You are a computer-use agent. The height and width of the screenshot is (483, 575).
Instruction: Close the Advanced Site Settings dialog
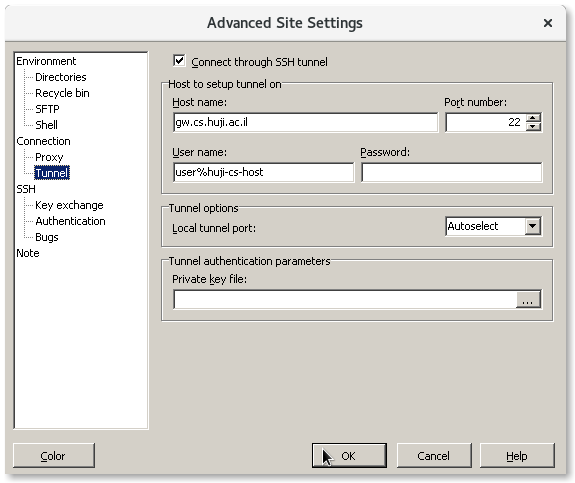click(x=547, y=23)
